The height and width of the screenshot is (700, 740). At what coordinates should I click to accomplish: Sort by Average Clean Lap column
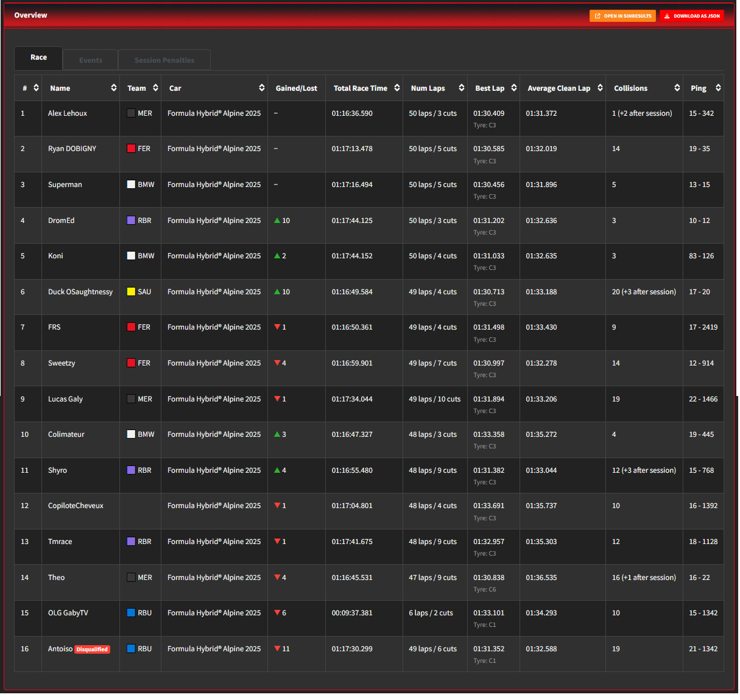599,88
